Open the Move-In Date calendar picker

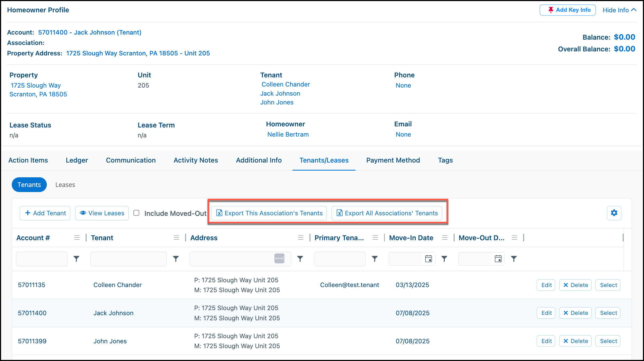428,259
